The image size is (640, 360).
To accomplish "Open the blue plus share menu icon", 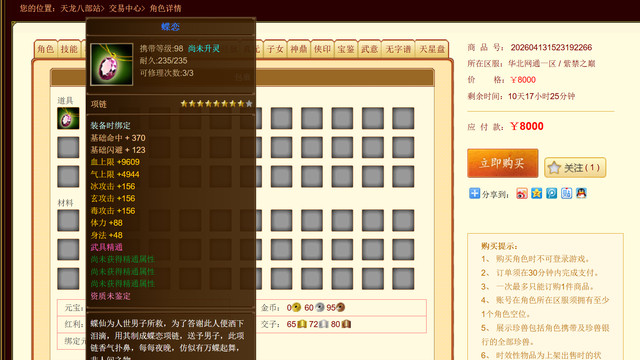I will coord(474,193).
